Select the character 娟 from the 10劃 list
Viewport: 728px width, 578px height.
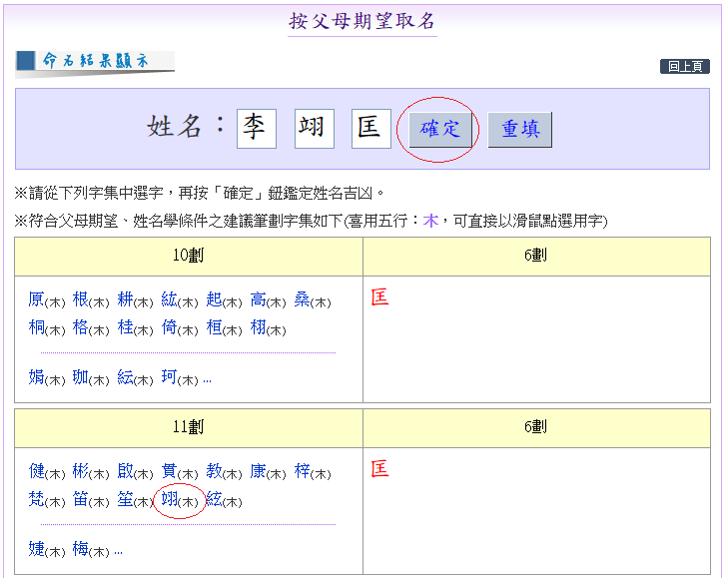[36, 377]
